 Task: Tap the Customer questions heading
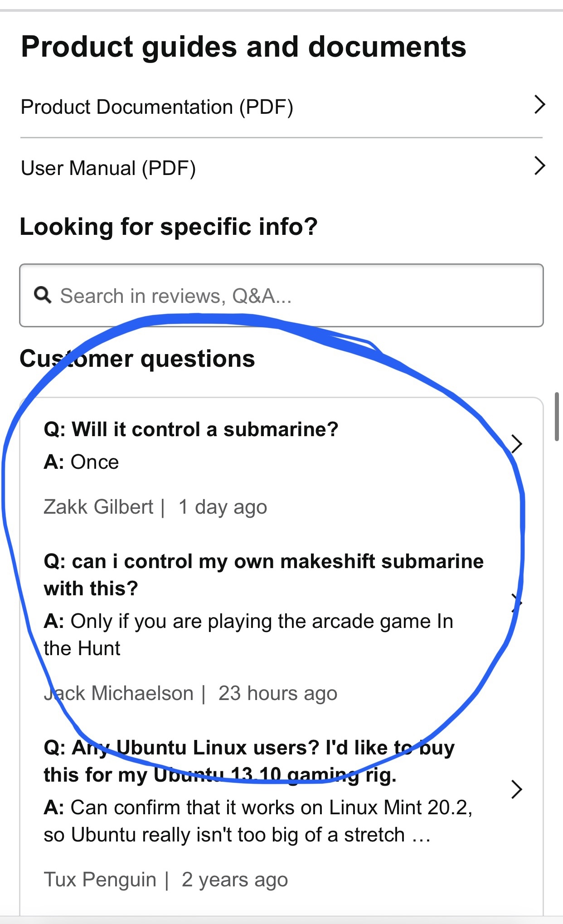click(137, 359)
